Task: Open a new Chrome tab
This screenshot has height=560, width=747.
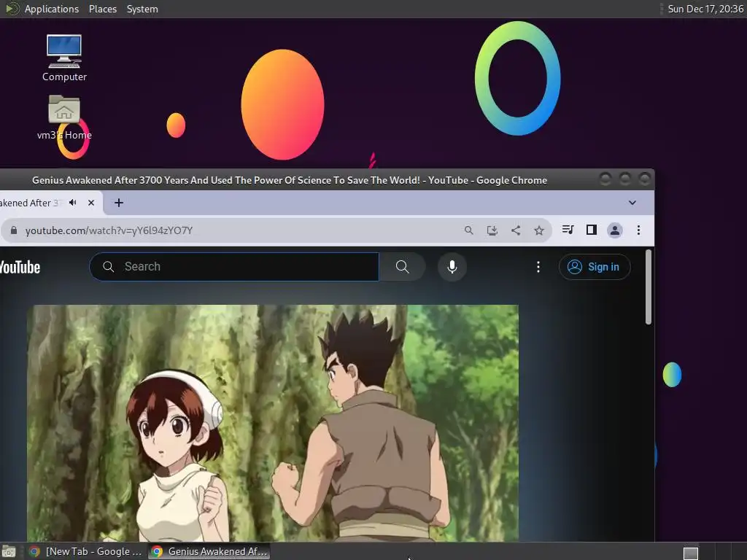Action: (119, 203)
